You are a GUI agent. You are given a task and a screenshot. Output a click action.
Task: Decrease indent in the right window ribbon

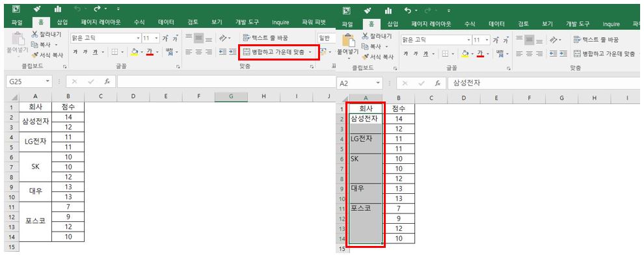click(x=553, y=54)
